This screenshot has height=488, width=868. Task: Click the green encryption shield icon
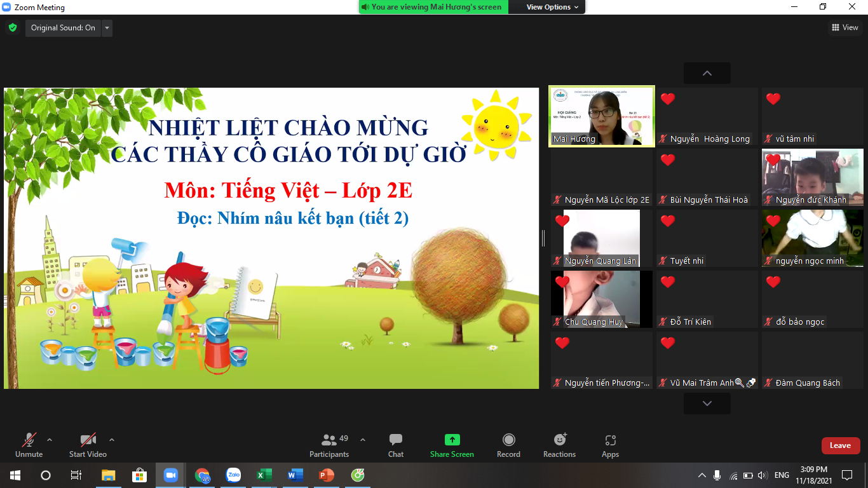coord(13,28)
